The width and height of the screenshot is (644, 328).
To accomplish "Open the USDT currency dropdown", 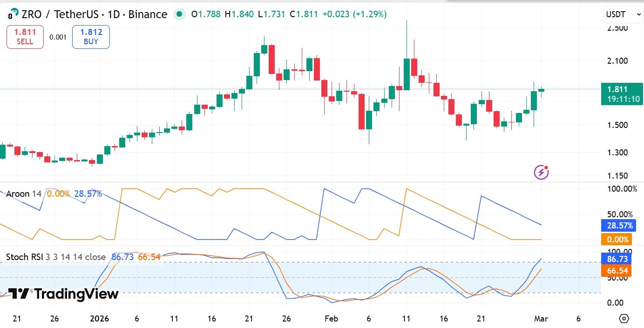I will (623, 14).
